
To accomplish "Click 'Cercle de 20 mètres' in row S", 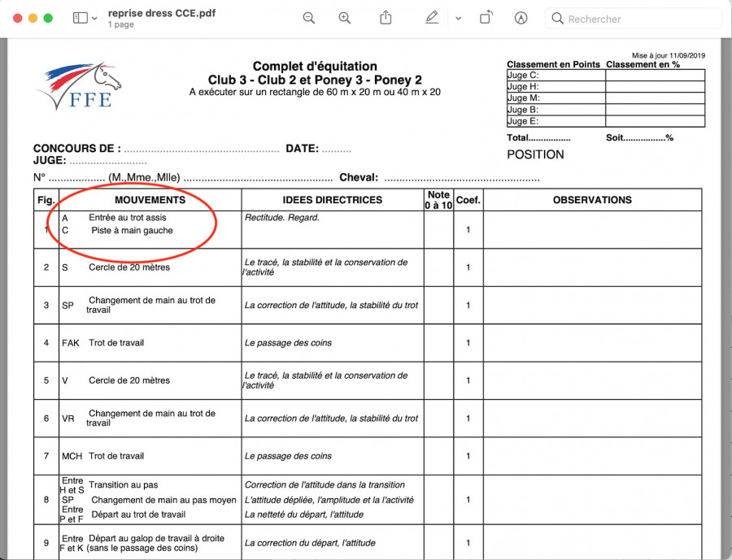I will [129, 267].
